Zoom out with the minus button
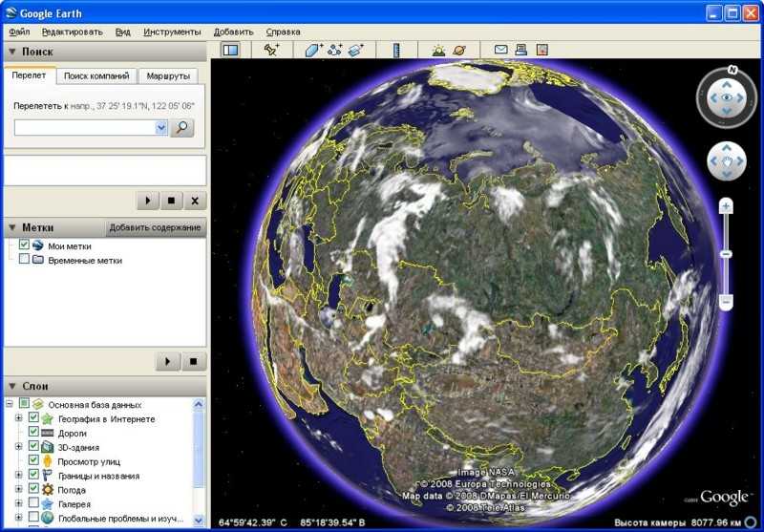Screen dimensions: 764x532 tap(726, 302)
